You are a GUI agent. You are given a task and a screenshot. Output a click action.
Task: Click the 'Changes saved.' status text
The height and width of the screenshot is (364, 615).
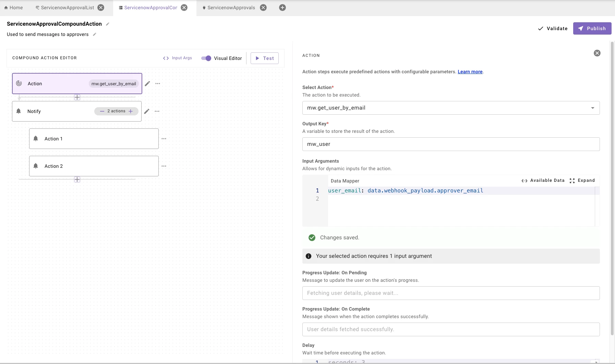coord(339,238)
